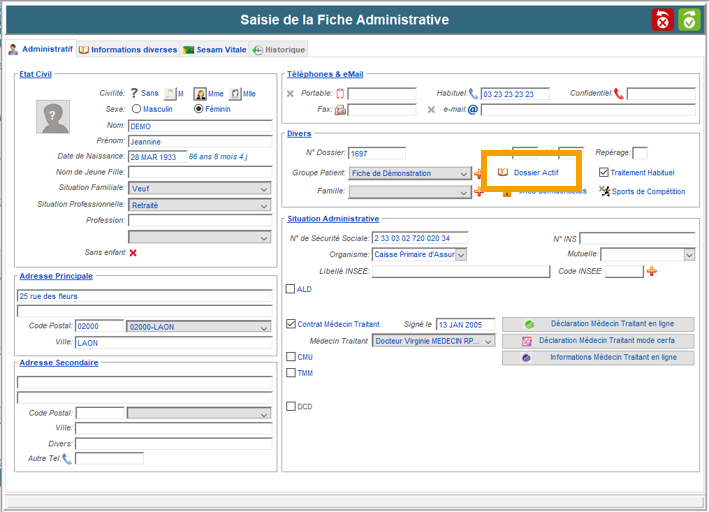Select the Mme civility icon

coord(200,94)
